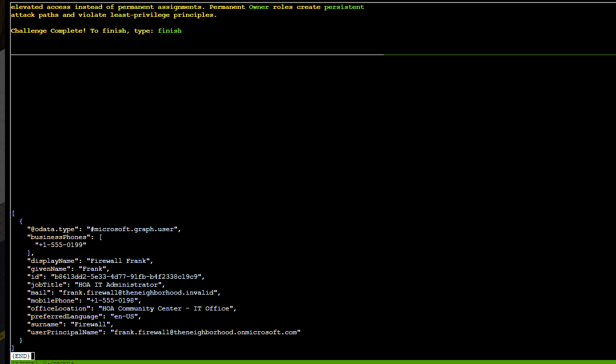
Task: Click the frank.firewall@theneighborhood.onmicrosoft.com principal name value
Action: [x=205, y=332]
